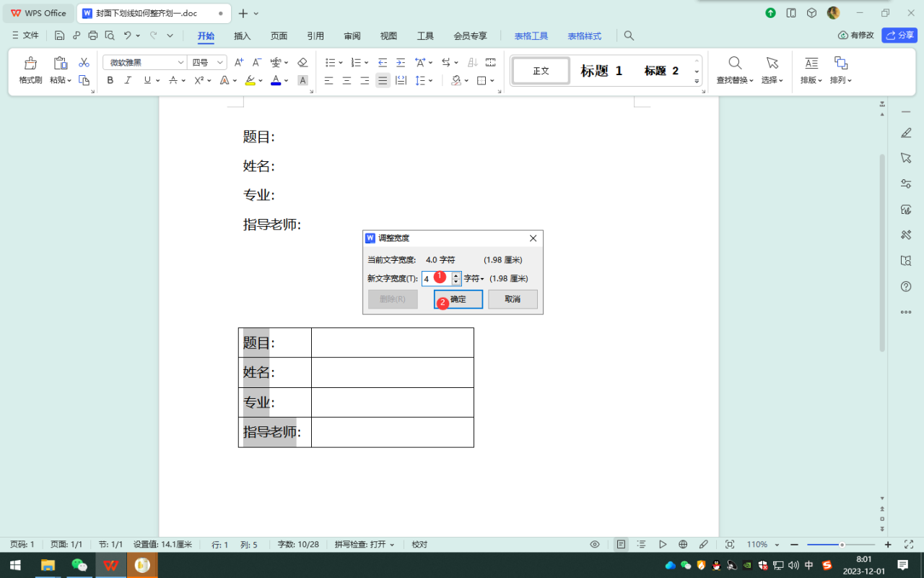Screen dimensions: 924x578
Task: Switch to the 页面 ribbon tab
Action: [279, 35]
